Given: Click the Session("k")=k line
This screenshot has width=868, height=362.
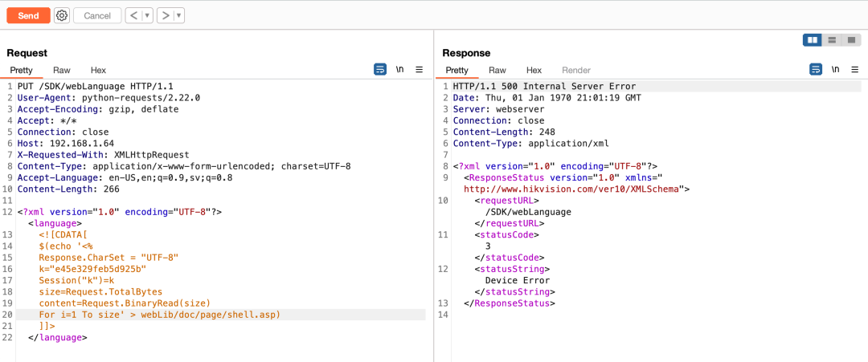Looking at the screenshot, I should click(x=76, y=280).
